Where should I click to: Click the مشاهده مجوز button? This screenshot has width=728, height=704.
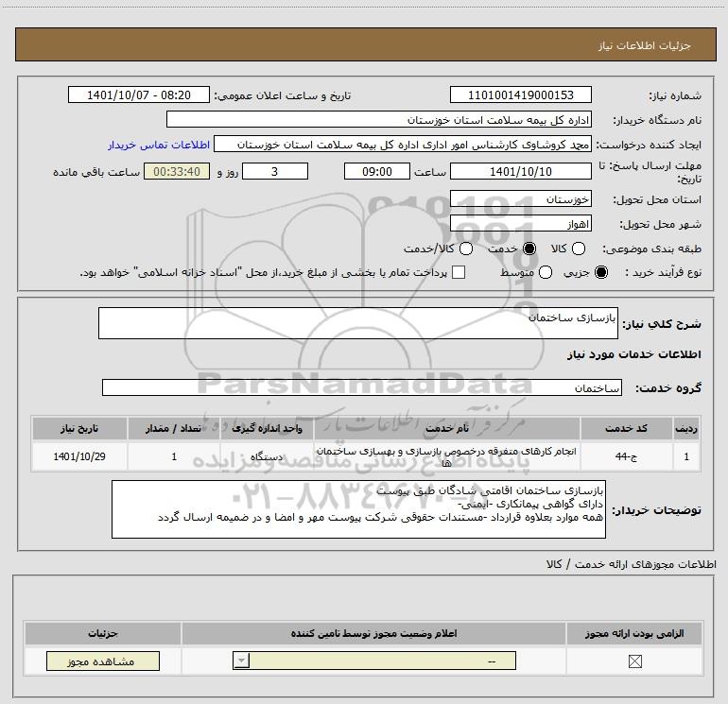tap(103, 661)
